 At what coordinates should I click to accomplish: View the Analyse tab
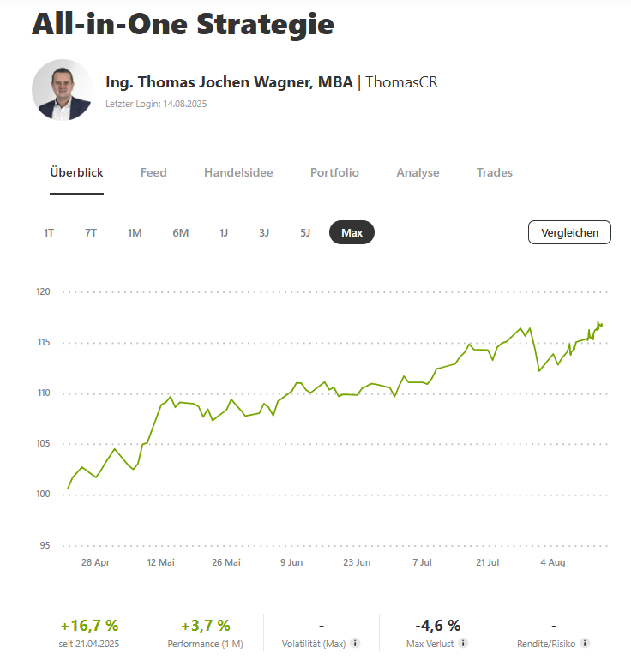[x=418, y=172]
